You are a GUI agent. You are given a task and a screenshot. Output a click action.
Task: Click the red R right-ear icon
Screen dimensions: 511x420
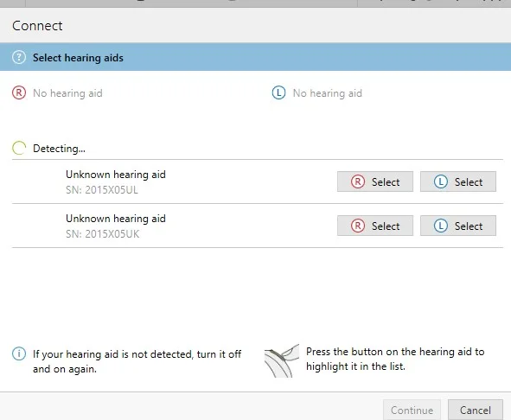pos(19,92)
